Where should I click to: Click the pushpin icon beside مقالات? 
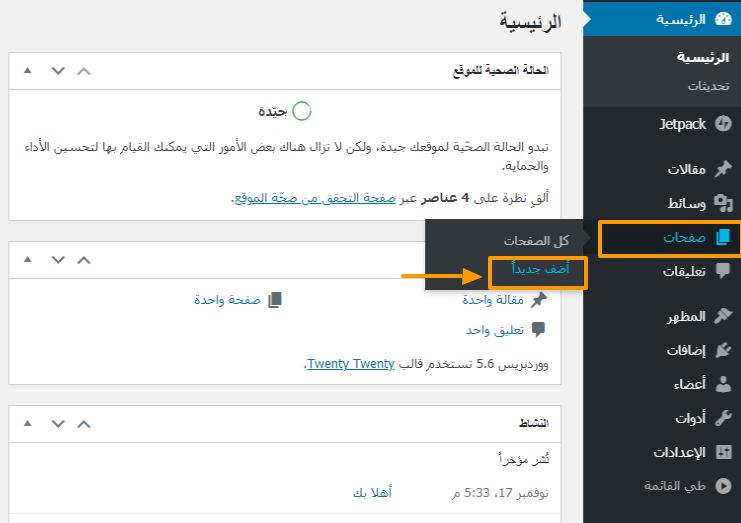723,169
